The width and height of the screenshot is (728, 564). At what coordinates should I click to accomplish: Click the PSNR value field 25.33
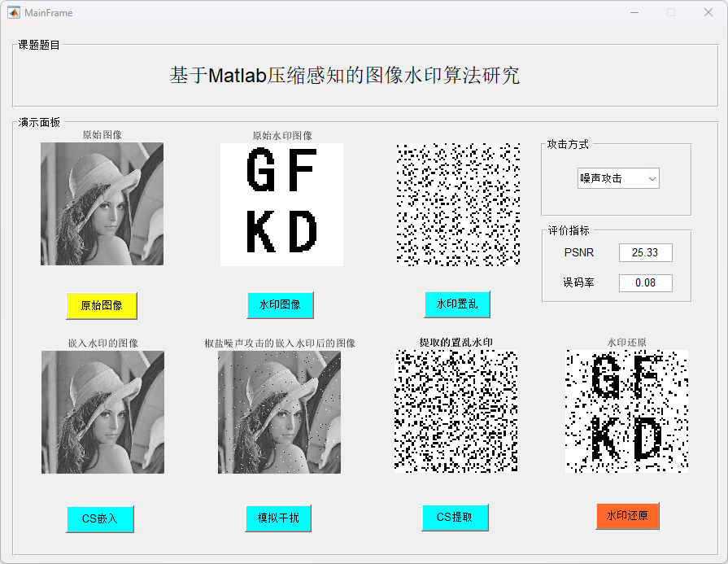click(x=645, y=253)
